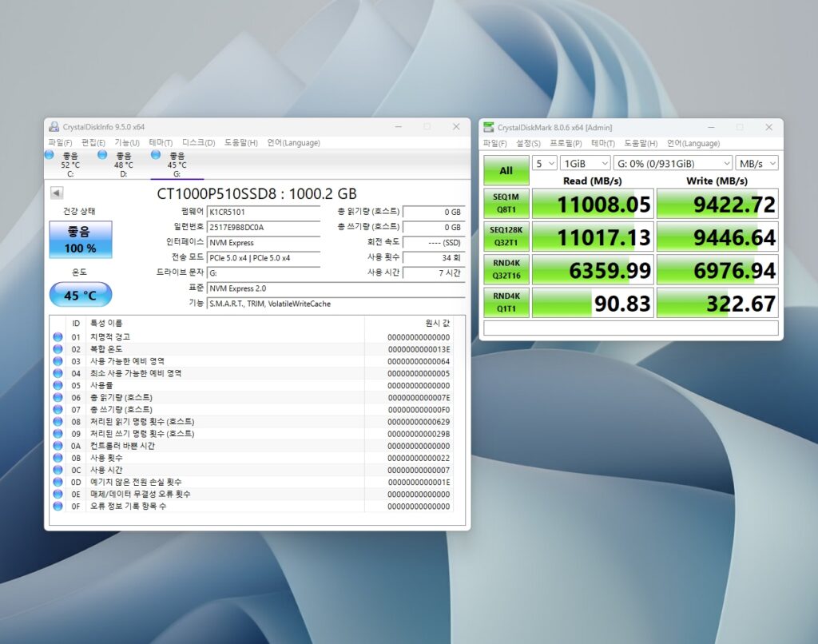Open 테마(T) menu in CrystalDiskMark
818x644 pixels.
coord(603,143)
